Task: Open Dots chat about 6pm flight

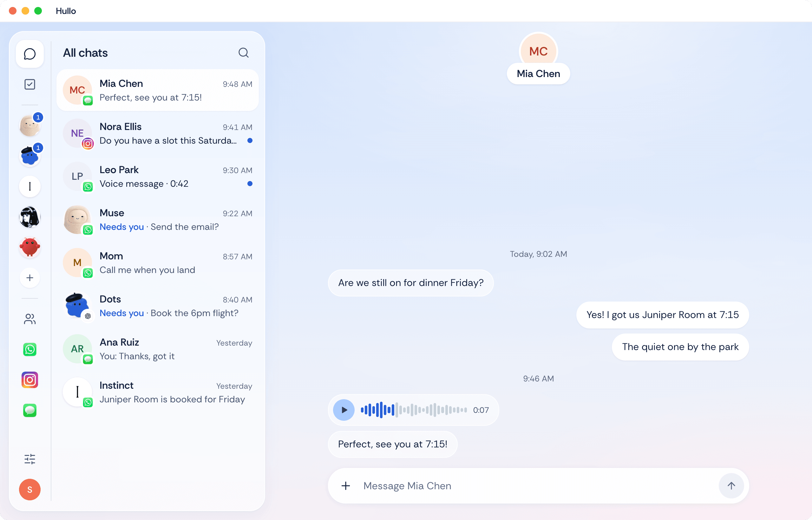Action: (x=157, y=306)
